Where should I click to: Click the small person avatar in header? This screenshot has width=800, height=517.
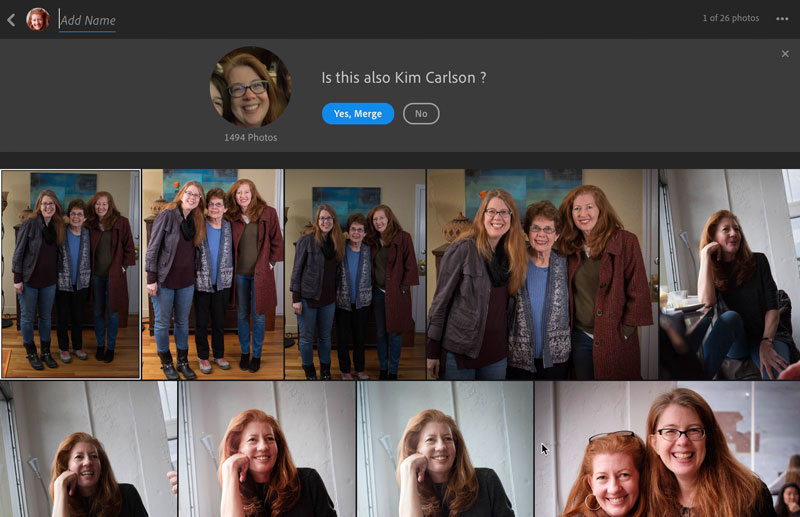tap(38, 19)
